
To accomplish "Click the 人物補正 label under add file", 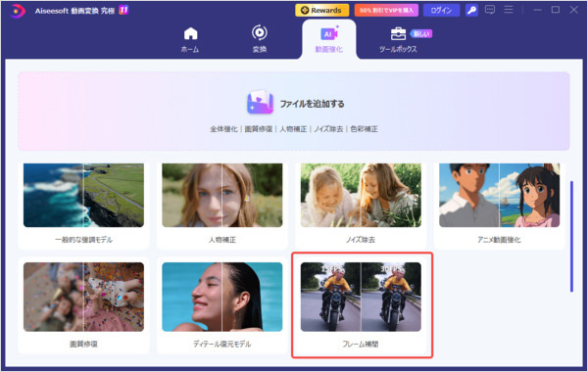I will tap(293, 129).
